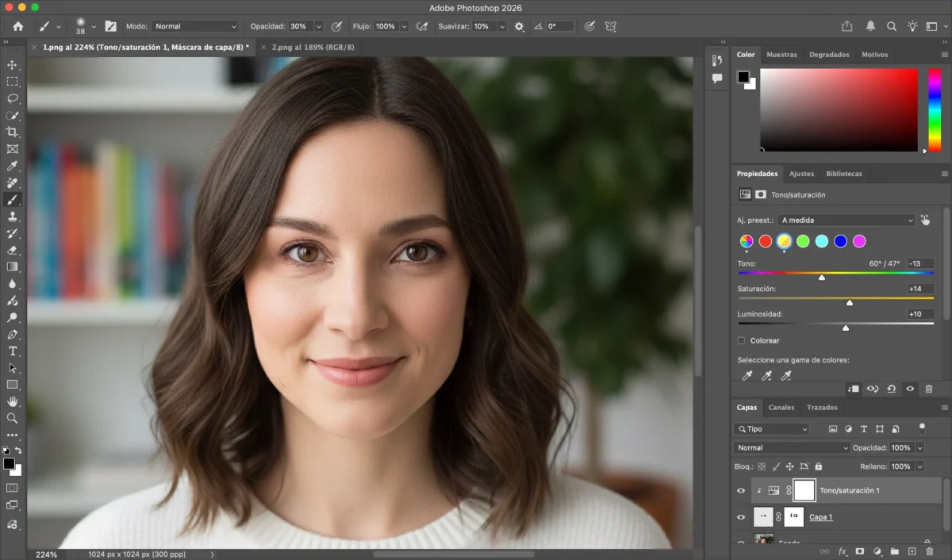
Task: Toggle airbrush build-up icon
Action: [x=423, y=26]
